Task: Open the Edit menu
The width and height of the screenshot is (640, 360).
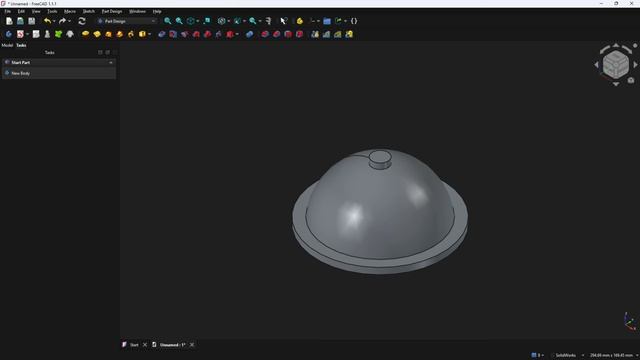Action: (x=21, y=11)
